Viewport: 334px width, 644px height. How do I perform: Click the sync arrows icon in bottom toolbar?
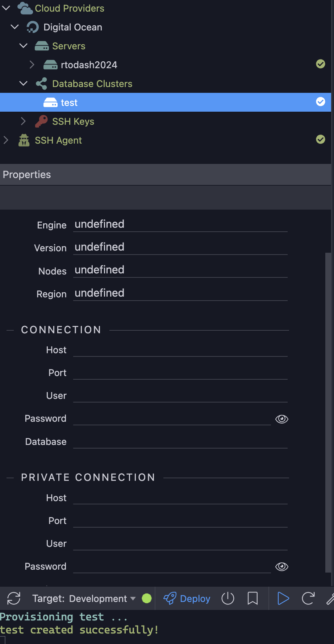tap(14, 598)
